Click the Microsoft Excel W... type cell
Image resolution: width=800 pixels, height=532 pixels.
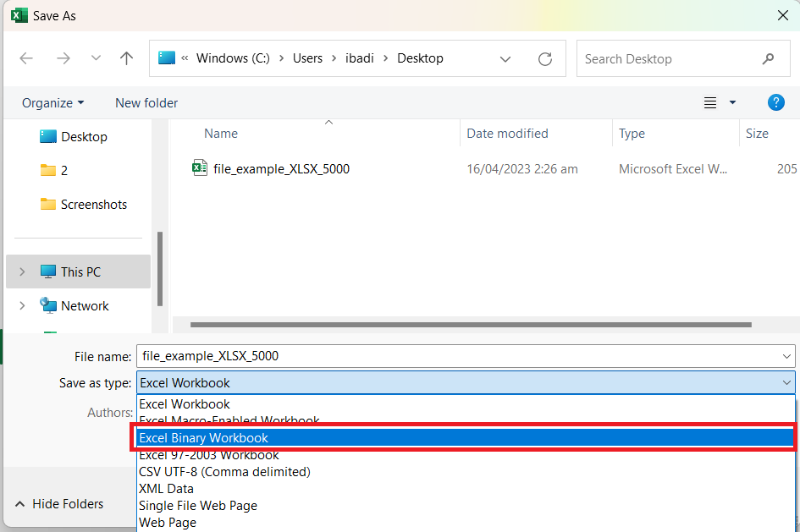coord(673,169)
